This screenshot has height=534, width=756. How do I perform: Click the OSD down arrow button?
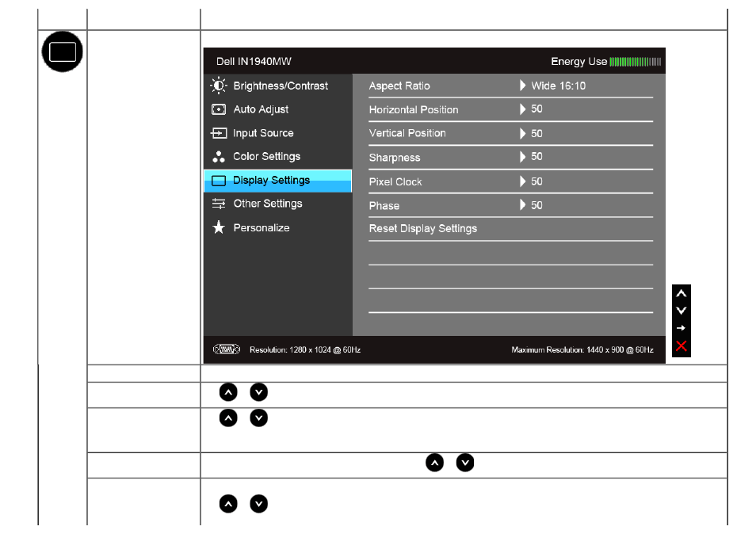682,311
